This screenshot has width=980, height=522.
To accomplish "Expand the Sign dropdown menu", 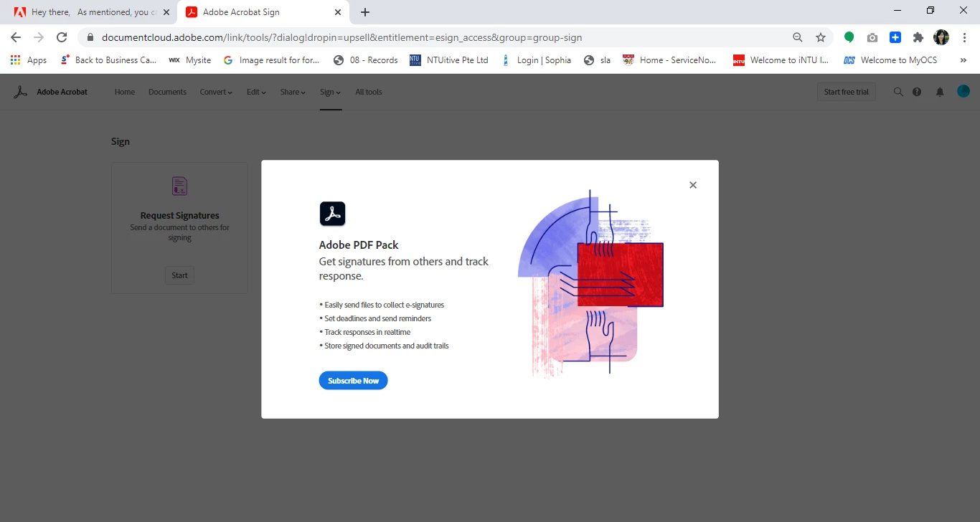I will (330, 92).
